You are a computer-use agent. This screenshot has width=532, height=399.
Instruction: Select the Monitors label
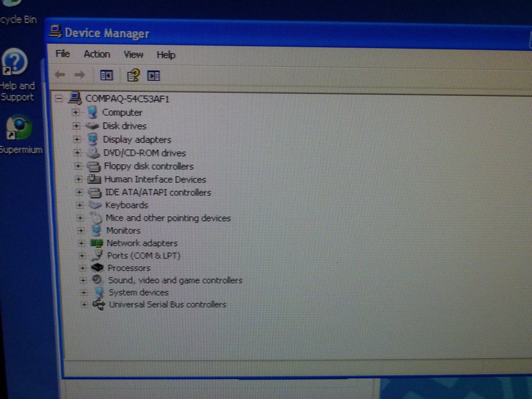(x=124, y=231)
